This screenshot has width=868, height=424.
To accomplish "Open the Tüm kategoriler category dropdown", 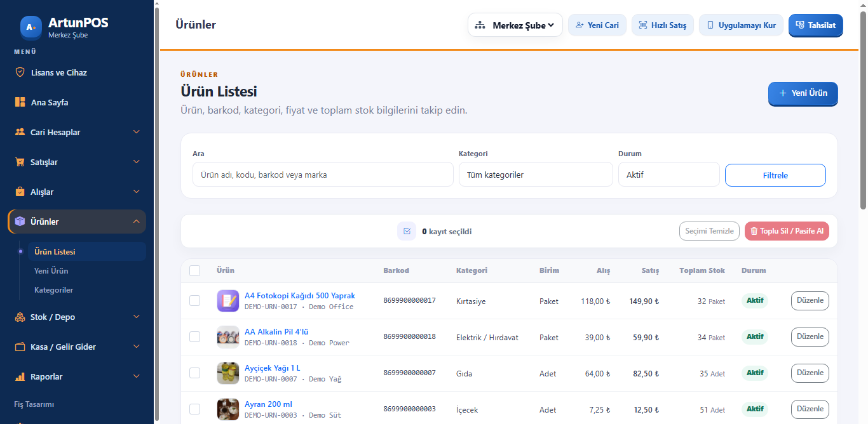I will (536, 175).
